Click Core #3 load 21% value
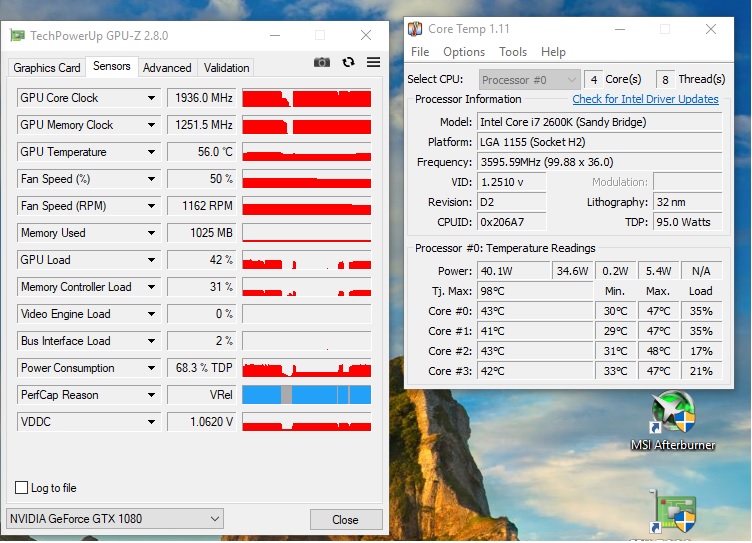 (x=701, y=371)
